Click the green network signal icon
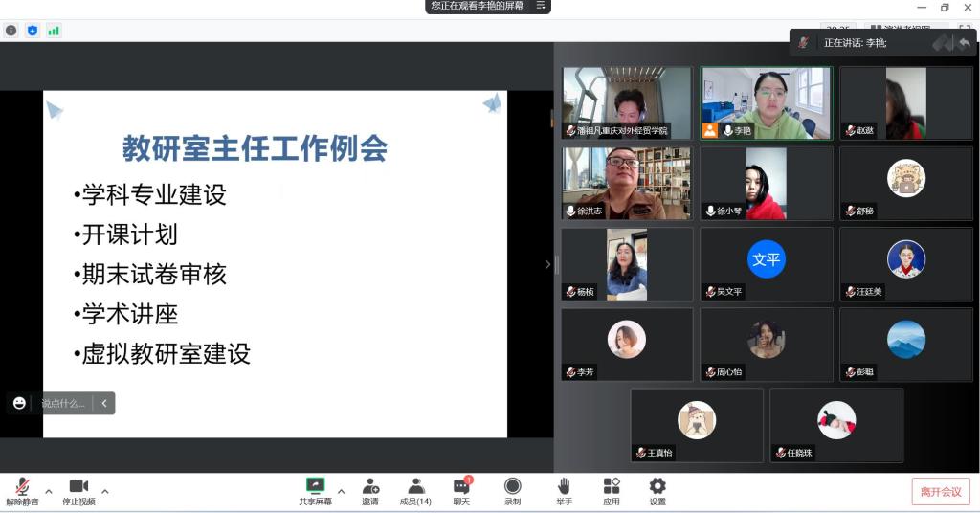Image resolution: width=980 pixels, height=513 pixels. click(x=54, y=31)
